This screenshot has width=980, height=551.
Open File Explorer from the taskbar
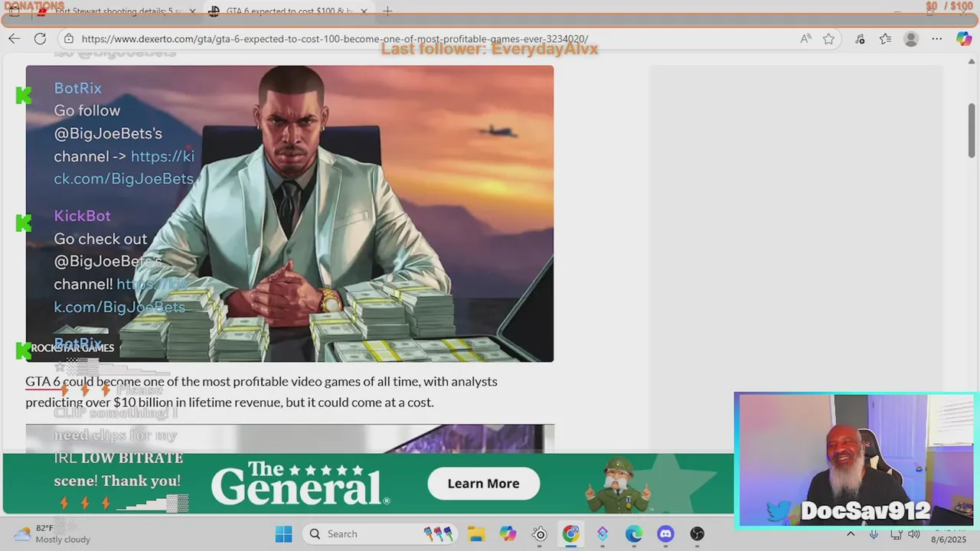pyautogui.click(x=476, y=534)
